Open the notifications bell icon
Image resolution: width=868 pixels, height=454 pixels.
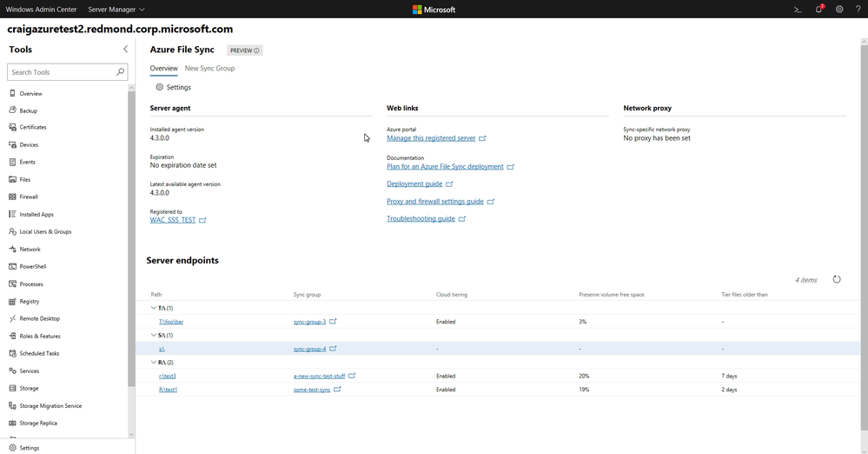(x=818, y=10)
